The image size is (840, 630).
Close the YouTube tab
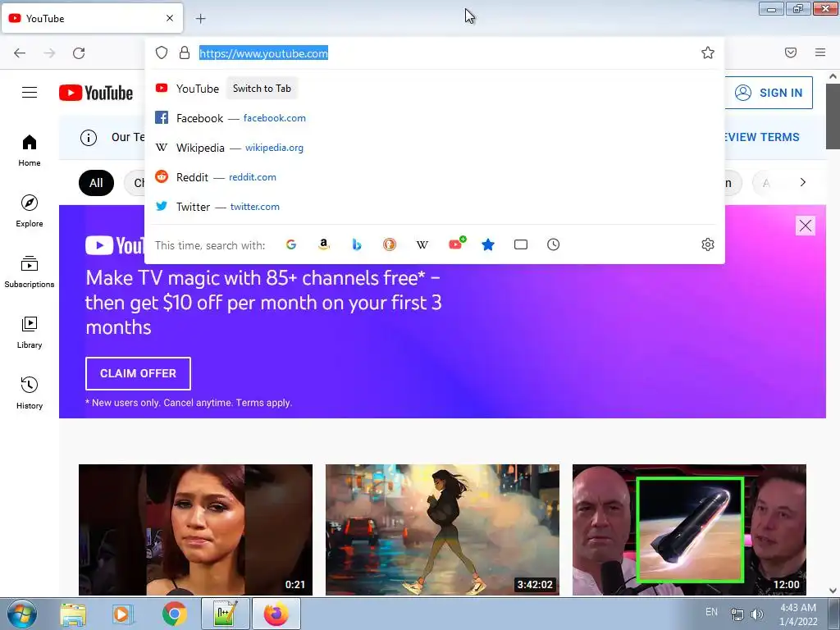pos(170,18)
